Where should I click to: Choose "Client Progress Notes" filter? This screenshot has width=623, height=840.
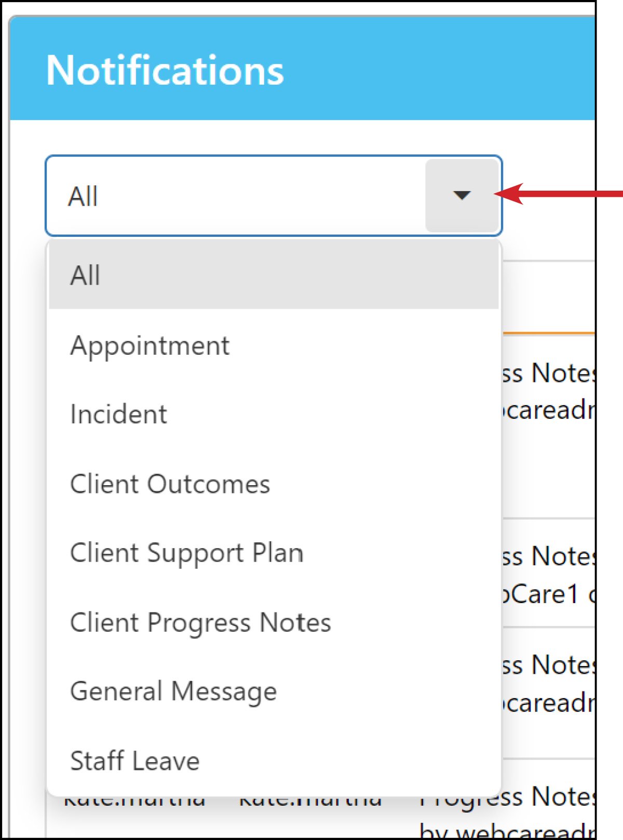(x=200, y=622)
